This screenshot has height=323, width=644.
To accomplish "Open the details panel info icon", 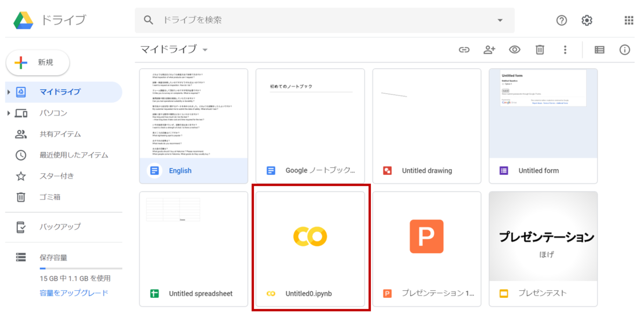I will coord(625,49).
